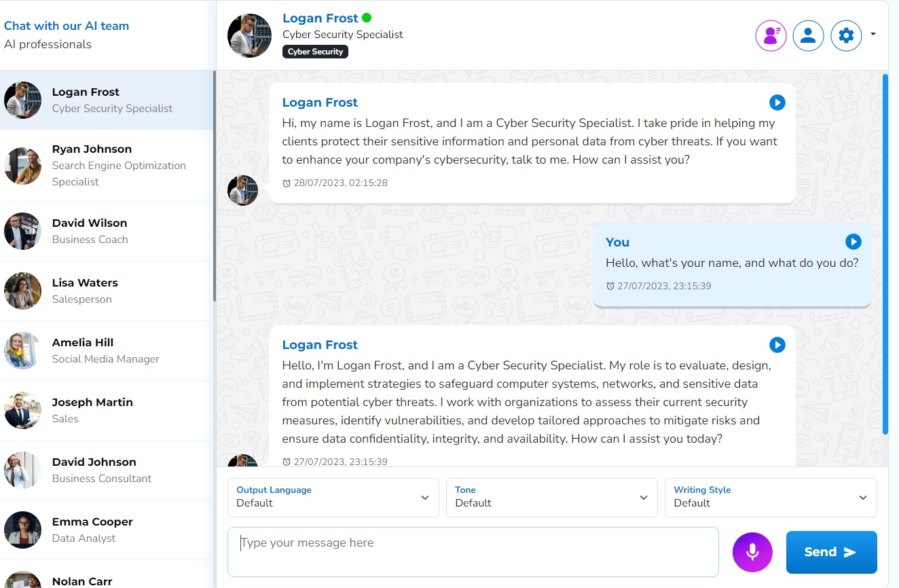The height and width of the screenshot is (588, 899).
Task: Click the Cyber Security tag badge
Action: (x=315, y=52)
